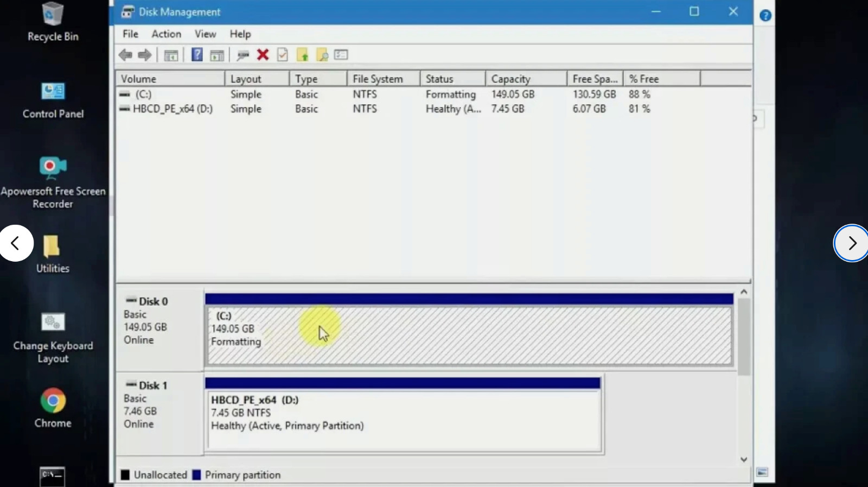Click the scroll down arrow in disk pane

tap(744, 459)
